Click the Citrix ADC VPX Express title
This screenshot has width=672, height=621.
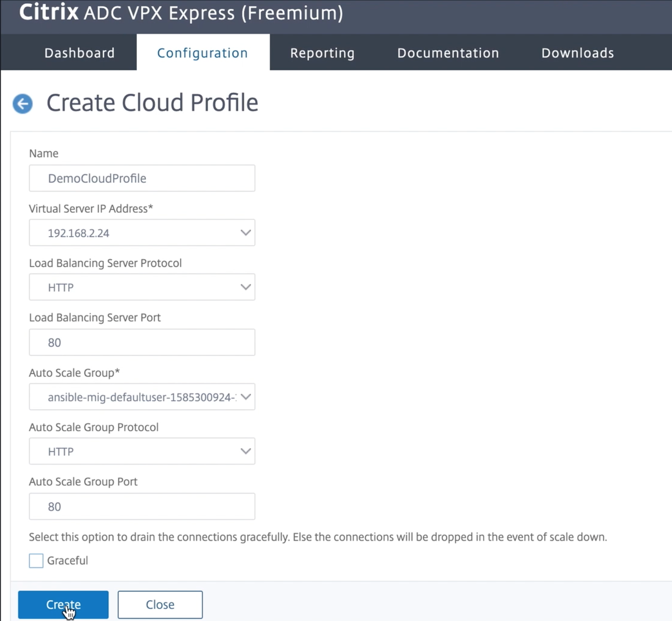[181, 13]
